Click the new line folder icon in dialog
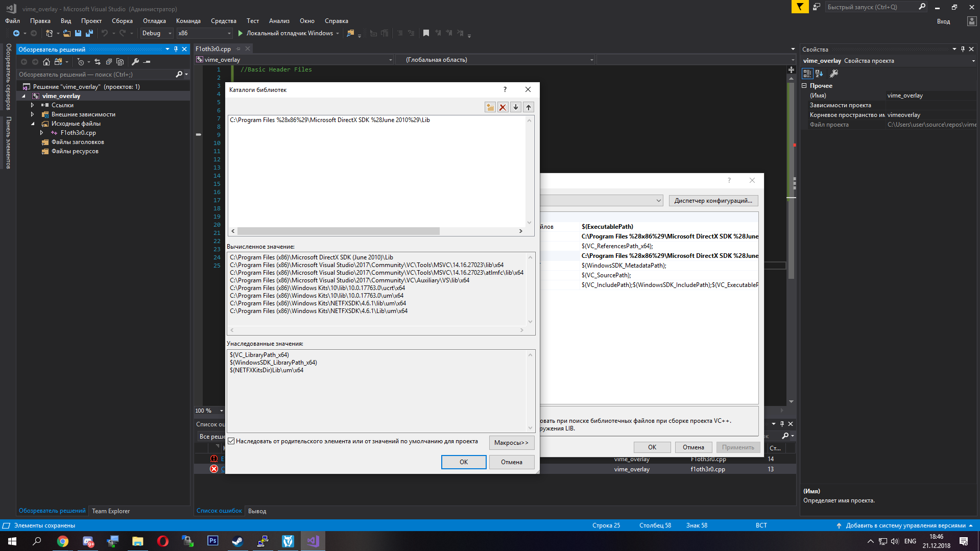 pos(490,107)
